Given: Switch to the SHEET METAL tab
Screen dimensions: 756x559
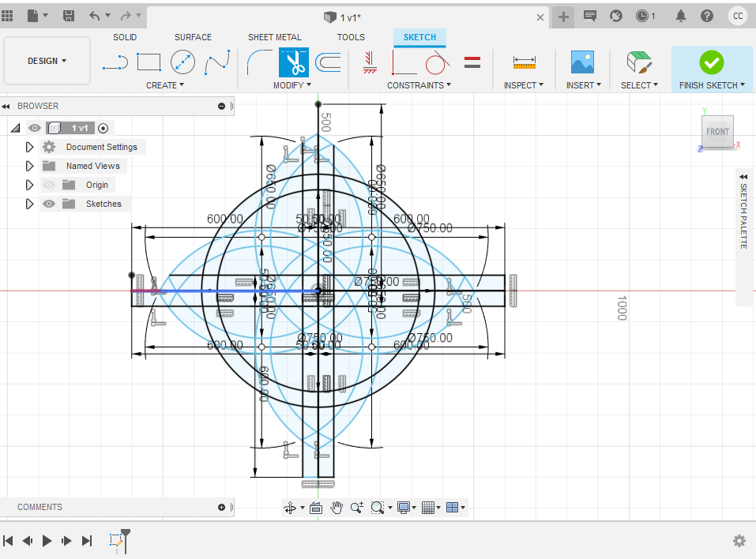Looking at the screenshot, I should (275, 37).
